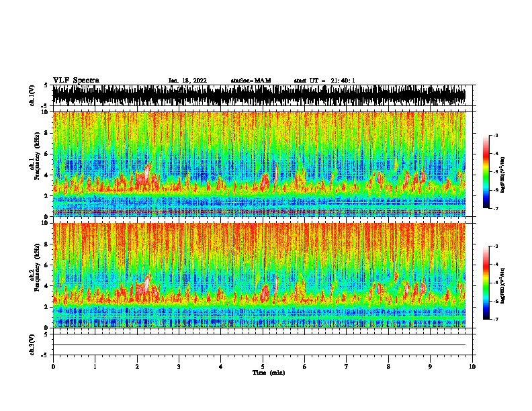Viewport: 532px width, 411px height.
Task: Click the "-7" label on ch.1 color scale
Action: point(495,208)
